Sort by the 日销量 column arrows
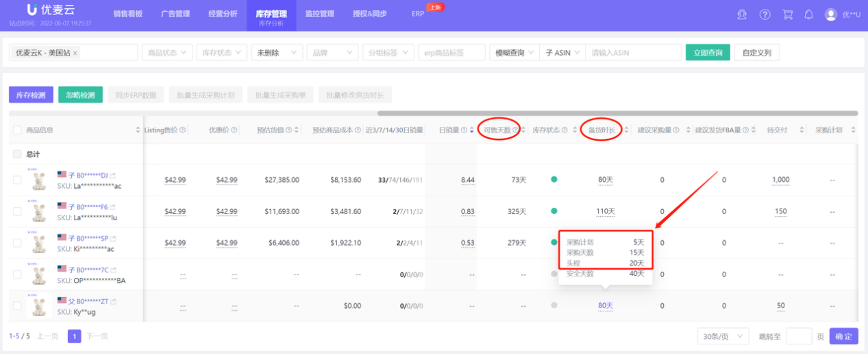 471,130
